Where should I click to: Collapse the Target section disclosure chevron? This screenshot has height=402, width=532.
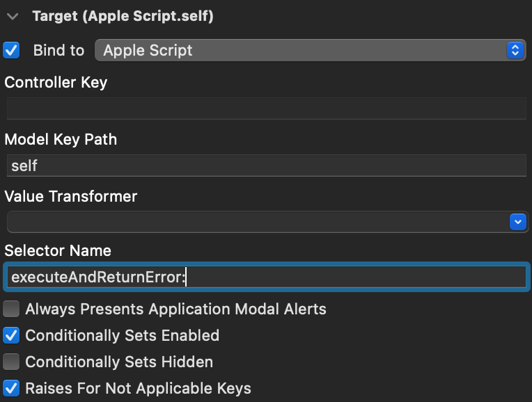coord(13,17)
